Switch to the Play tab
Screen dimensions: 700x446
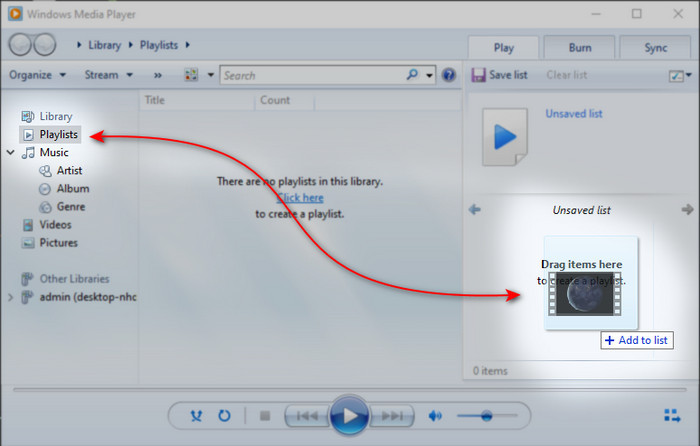pos(504,48)
